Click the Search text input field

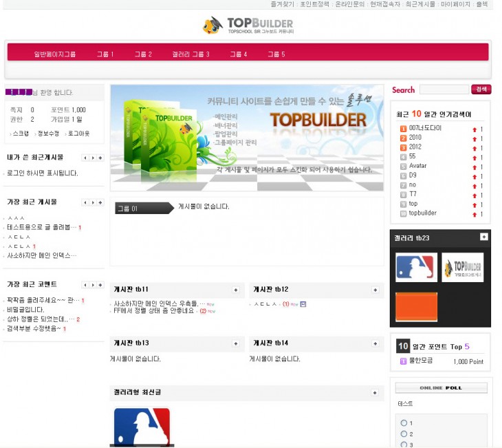(444, 89)
